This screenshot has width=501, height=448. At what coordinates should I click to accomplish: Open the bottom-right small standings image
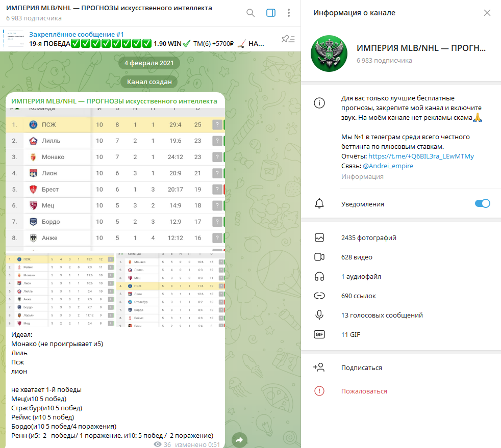pyautogui.click(x=171, y=290)
